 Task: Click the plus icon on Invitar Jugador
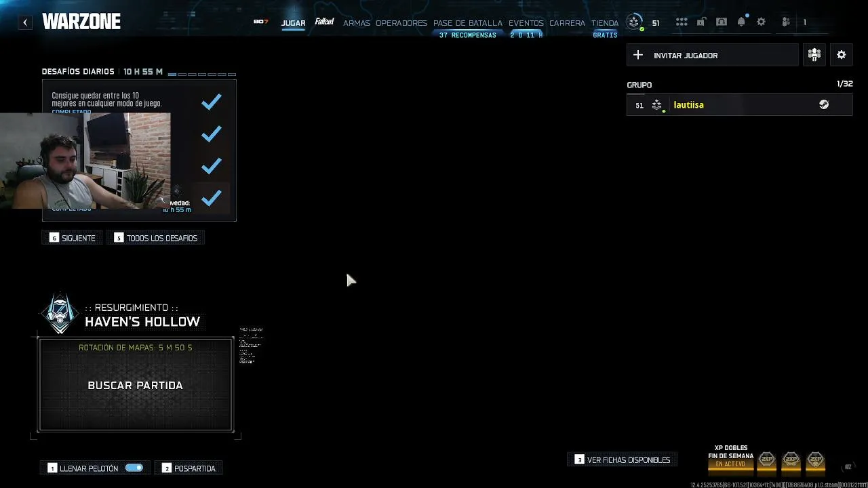coord(637,55)
